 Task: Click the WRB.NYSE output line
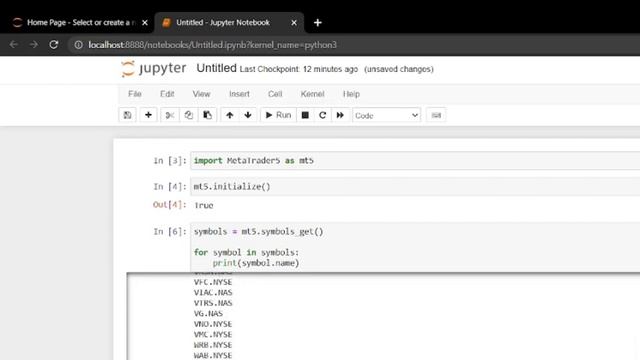[x=213, y=345]
